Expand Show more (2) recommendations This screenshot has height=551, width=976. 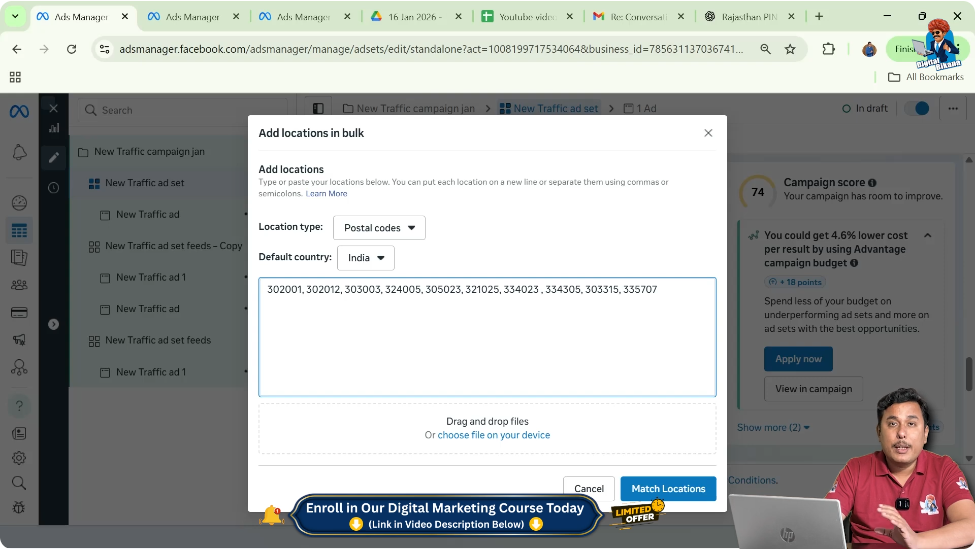coord(773,428)
